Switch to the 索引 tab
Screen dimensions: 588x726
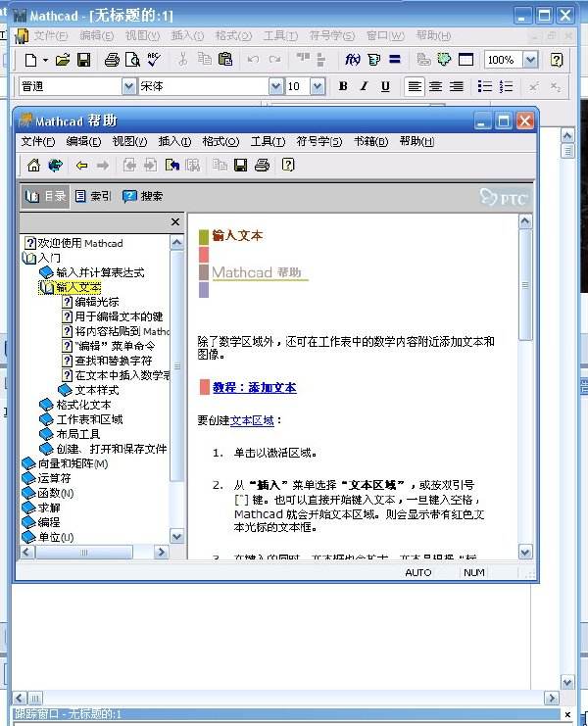coord(93,196)
